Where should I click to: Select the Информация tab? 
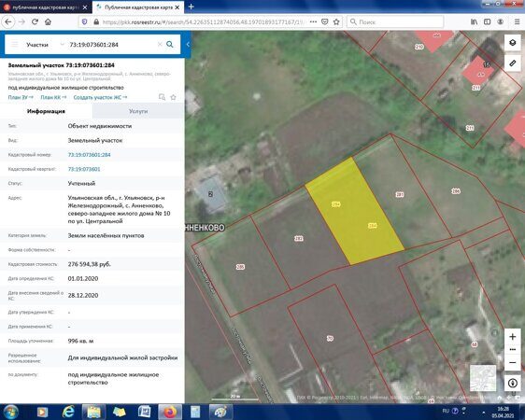pos(46,111)
